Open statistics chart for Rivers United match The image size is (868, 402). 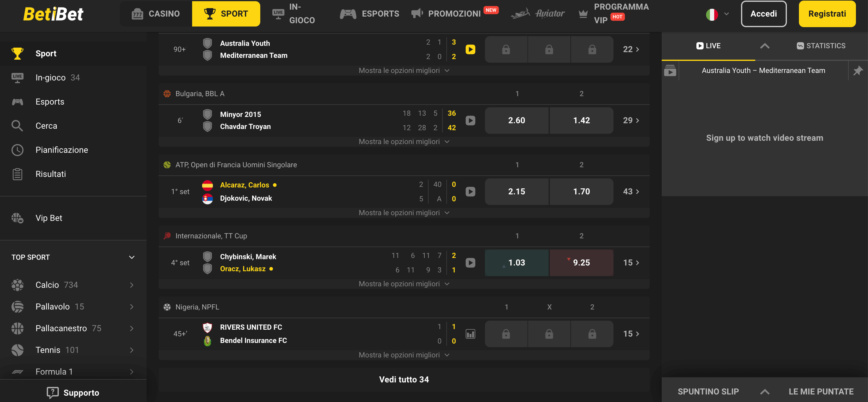[470, 334]
